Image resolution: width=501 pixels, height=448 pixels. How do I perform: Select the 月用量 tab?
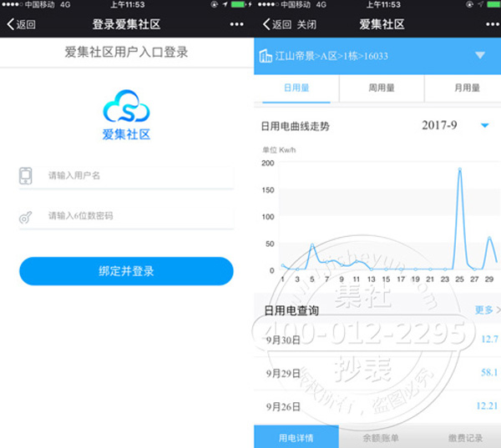point(464,88)
